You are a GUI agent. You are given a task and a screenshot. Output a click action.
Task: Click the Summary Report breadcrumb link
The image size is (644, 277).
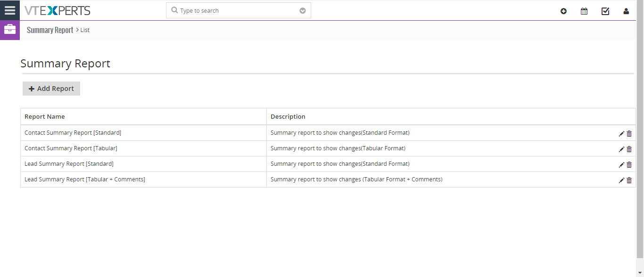coord(50,30)
